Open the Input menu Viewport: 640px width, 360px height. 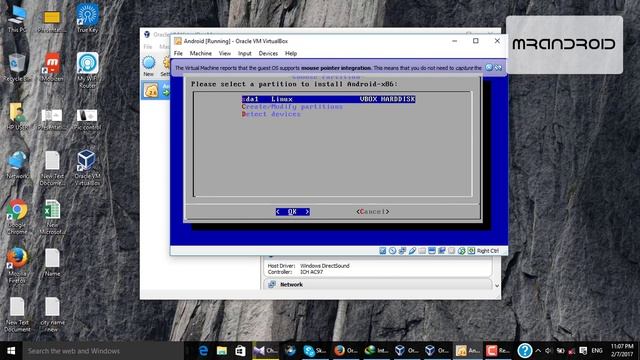(x=244, y=53)
